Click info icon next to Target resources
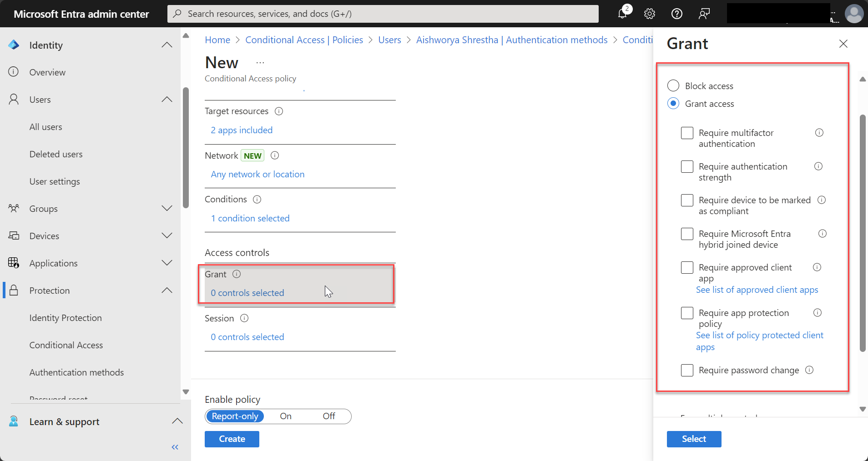Viewport: 868px width, 461px height. click(279, 111)
